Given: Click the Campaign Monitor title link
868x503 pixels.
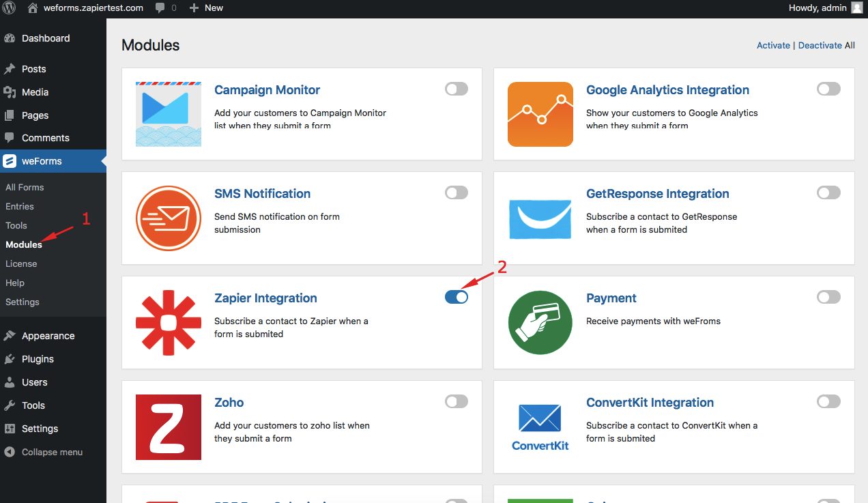Looking at the screenshot, I should tap(267, 90).
